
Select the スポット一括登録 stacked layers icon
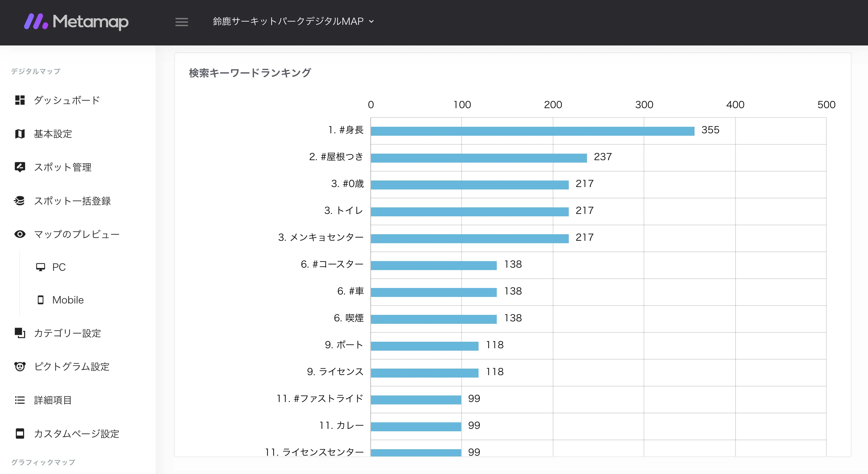(20, 201)
